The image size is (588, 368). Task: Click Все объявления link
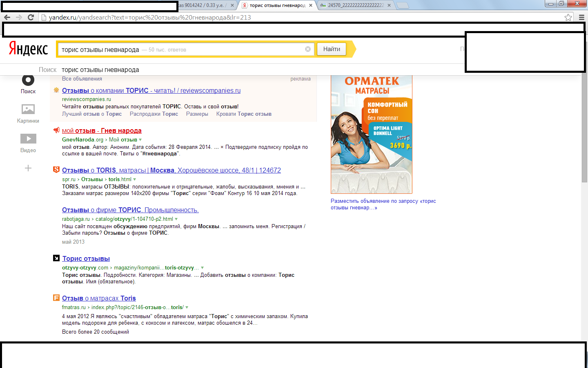[82, 79]
